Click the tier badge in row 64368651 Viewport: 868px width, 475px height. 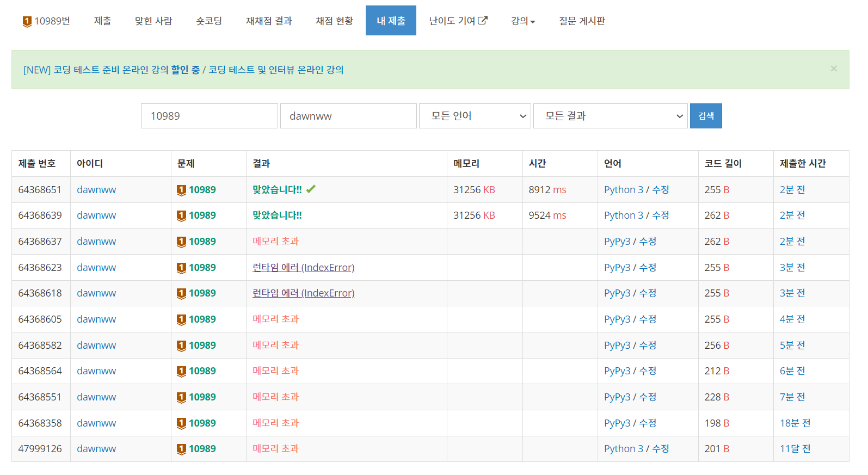182,190
